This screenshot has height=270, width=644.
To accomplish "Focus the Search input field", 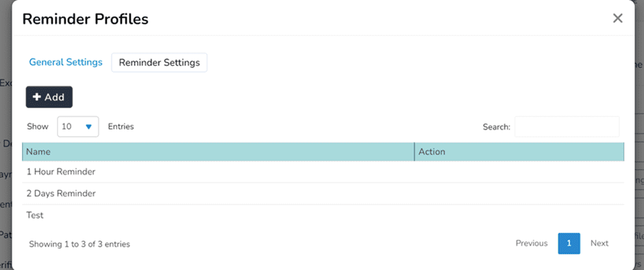I will tap(567, 127).
